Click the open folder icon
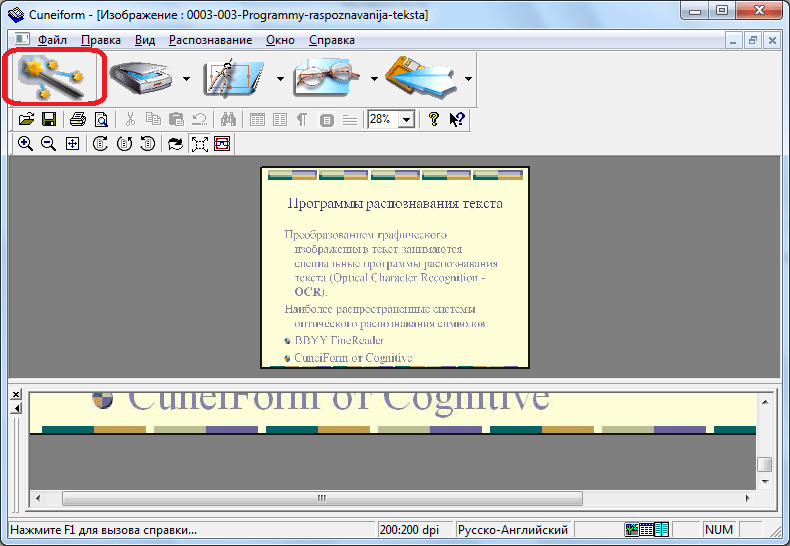The image size is (790, 546). (26, 119)
